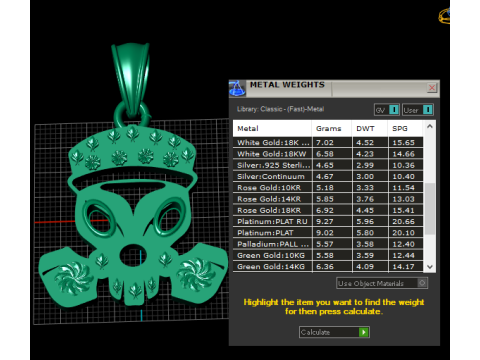Viewport: 480px width, 360px height.
Task: Click the Metal Weights flask icon
Action: (237, 88)
